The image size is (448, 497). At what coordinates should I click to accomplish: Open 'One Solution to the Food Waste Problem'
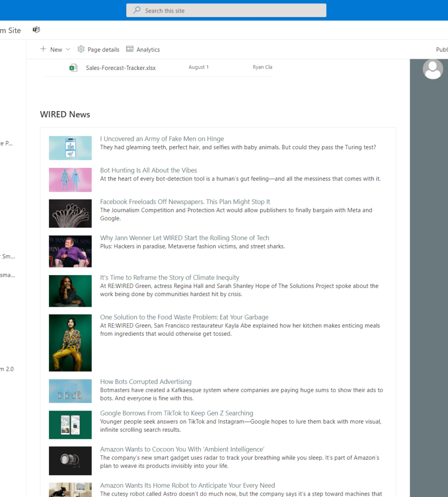click(184, 317)
